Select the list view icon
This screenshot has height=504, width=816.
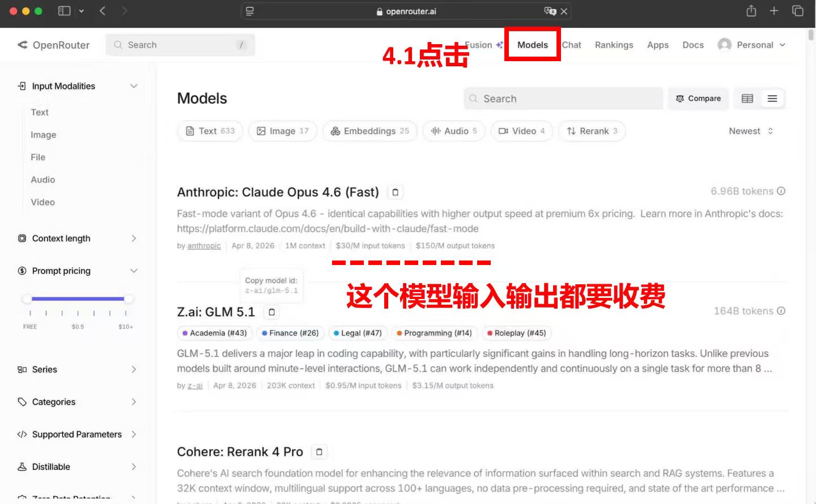point(772,98)
